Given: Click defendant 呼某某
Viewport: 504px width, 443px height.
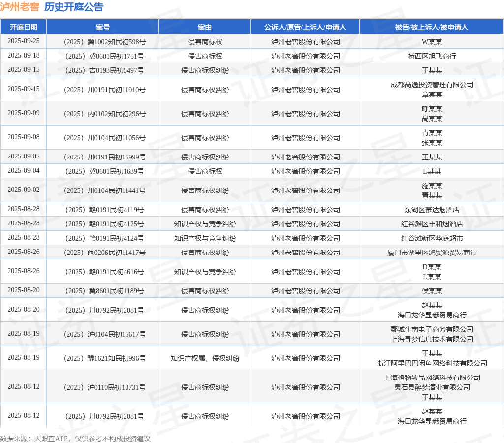Looking at the screenshot, I should 432,109.
